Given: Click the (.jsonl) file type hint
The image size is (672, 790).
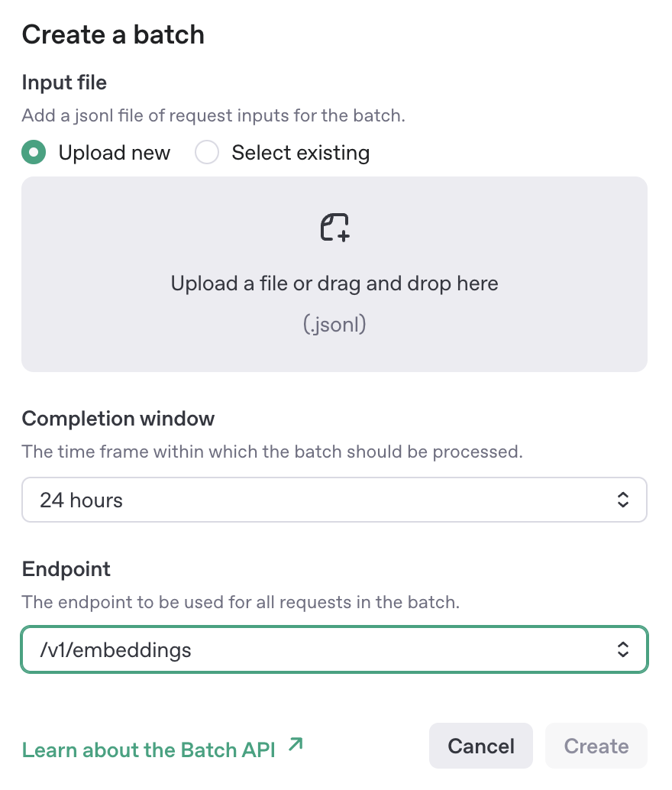Looking at the screenshot, I should tap(334, 325).
